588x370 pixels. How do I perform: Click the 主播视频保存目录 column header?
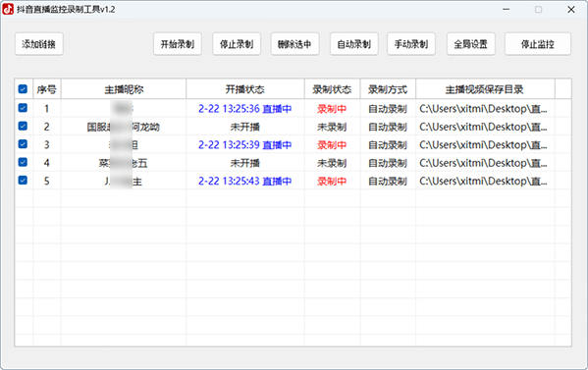click(x=485, y=89)
